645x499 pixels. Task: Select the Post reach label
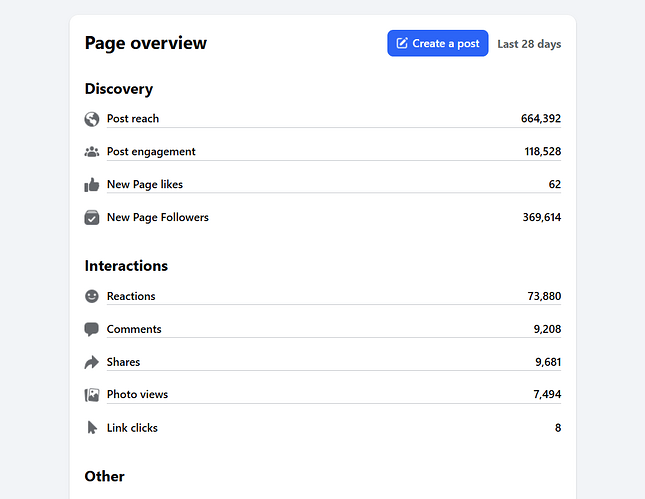click(x=133, y=119)
